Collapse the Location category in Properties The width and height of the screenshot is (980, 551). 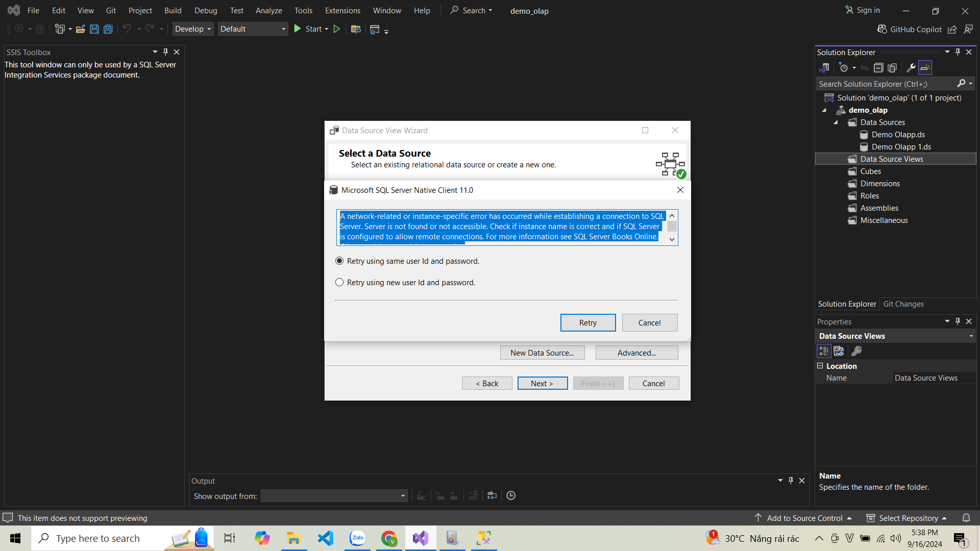click(820, 366)
